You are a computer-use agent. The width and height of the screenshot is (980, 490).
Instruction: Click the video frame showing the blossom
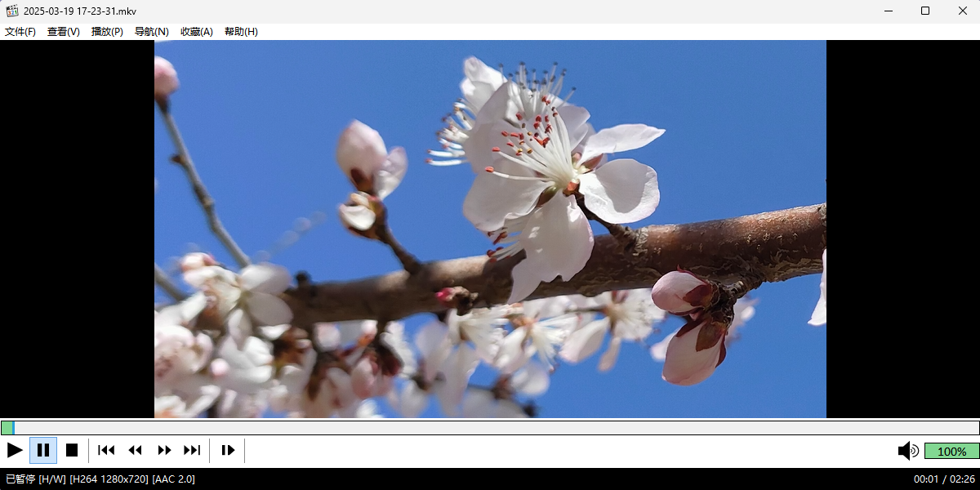(x=490, y=229)
